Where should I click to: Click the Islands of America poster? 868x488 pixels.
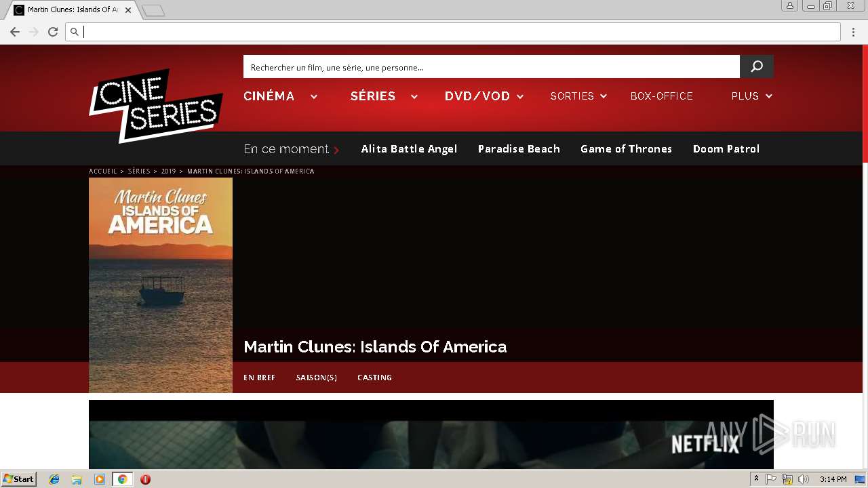click(161, 285)
